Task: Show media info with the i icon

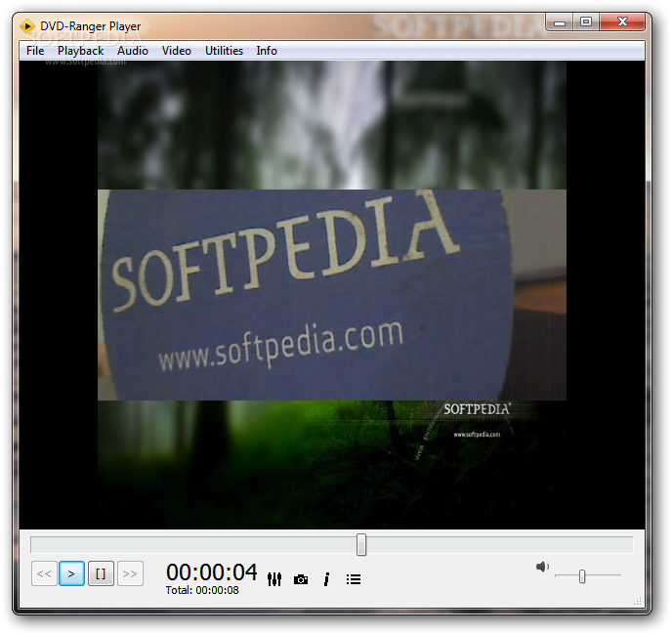Action: (326, 579)
